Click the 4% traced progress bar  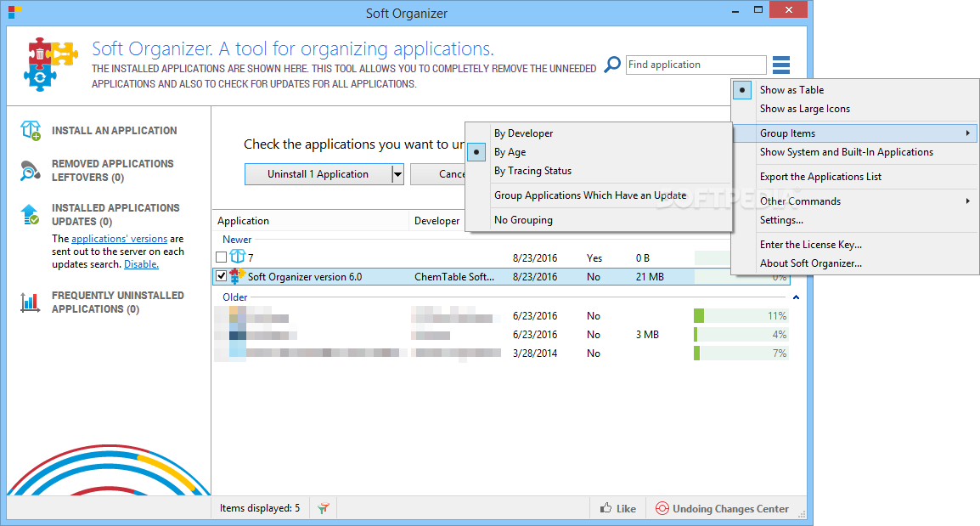[741, 335]
